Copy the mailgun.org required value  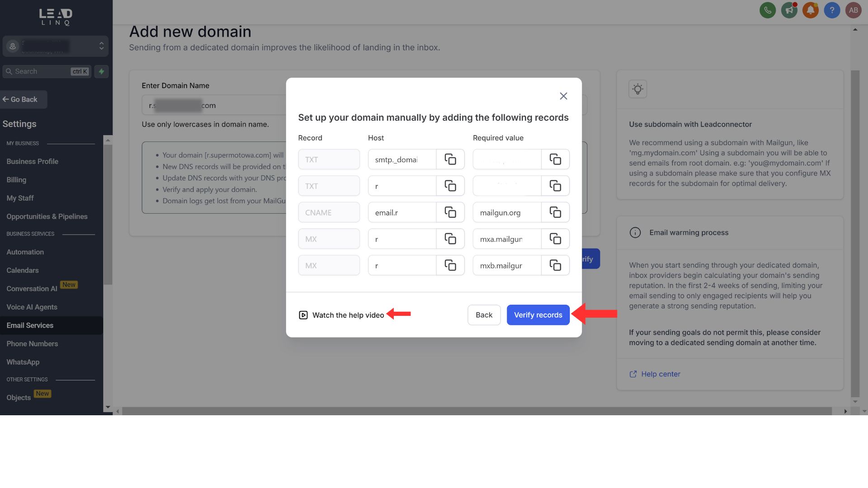pos(555,212)
